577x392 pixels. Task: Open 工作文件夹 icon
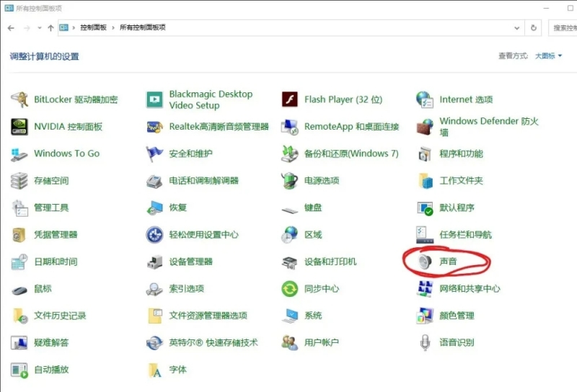click(x=425, y=181)
